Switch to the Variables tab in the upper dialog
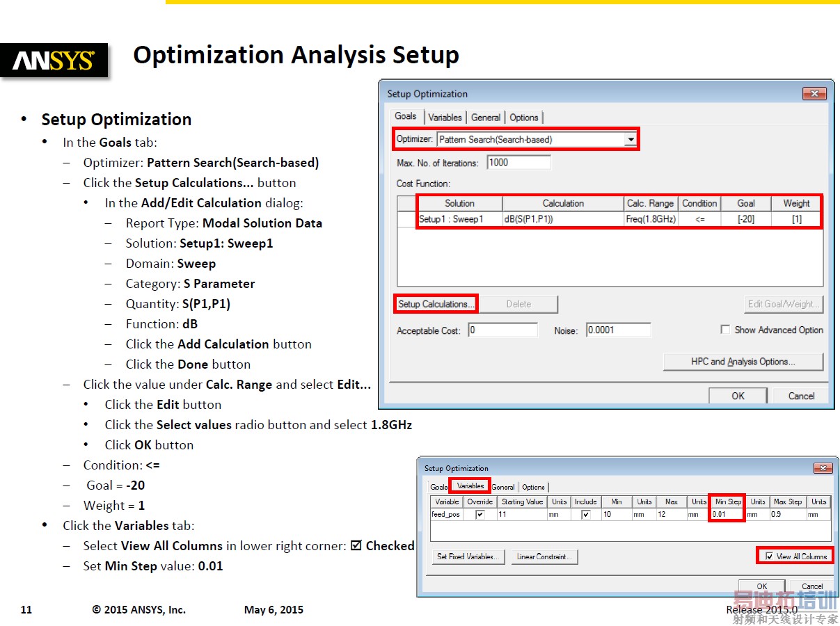The height and width of the screenshot is (626, 840). [x=445, y=118]
